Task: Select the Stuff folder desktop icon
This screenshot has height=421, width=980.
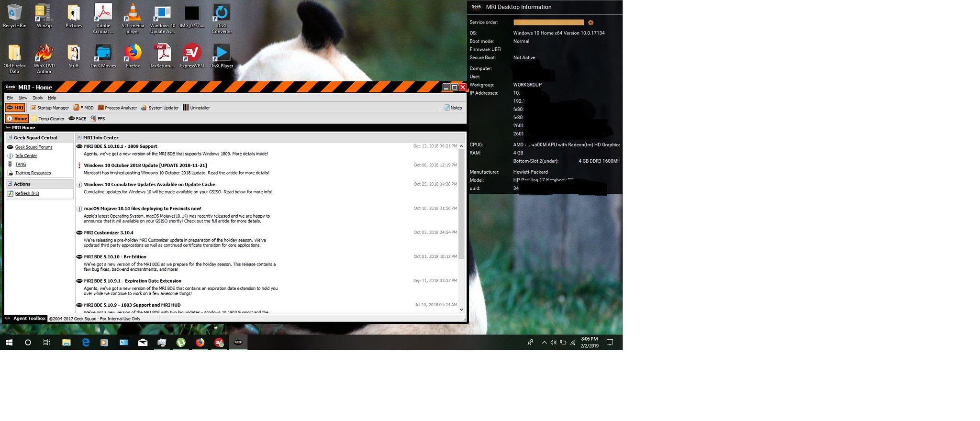Action: pos(74,55)
